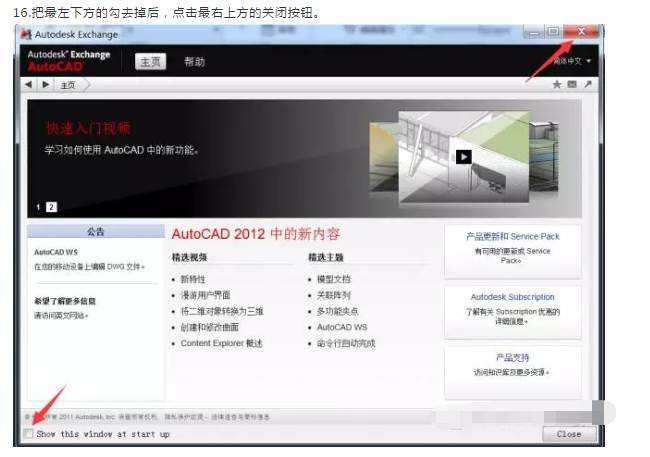Open the 多功能夹点 topic link
Viewport: 650px width, 457px height.
337,311
